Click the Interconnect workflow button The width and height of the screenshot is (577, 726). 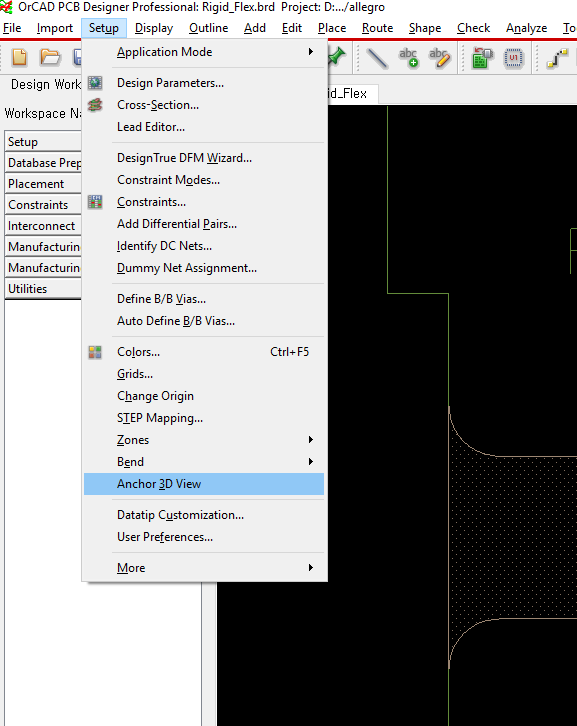click(x=43, y=226)
